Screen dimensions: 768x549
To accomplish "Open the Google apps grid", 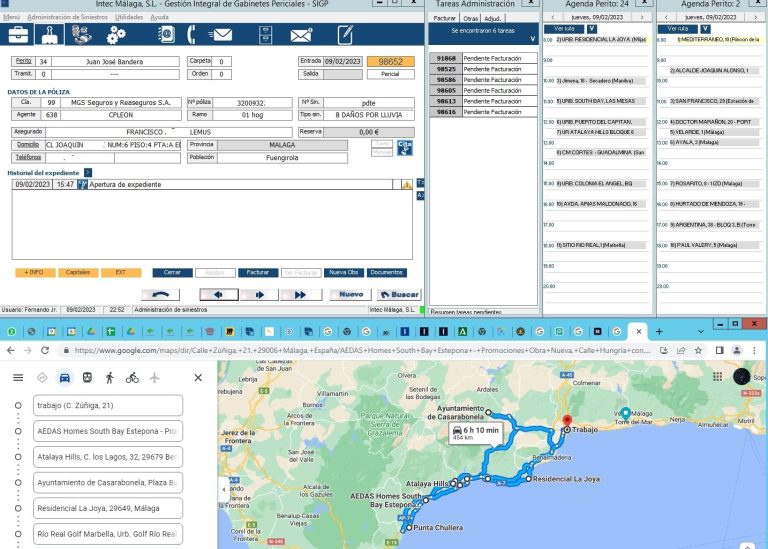I will tap(718, 376).
